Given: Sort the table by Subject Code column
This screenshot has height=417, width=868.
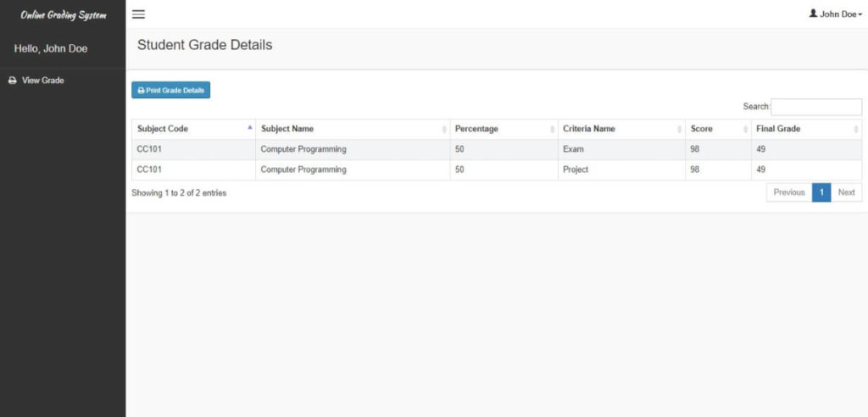Looking at the screenshot, I should tap(194, 129).
